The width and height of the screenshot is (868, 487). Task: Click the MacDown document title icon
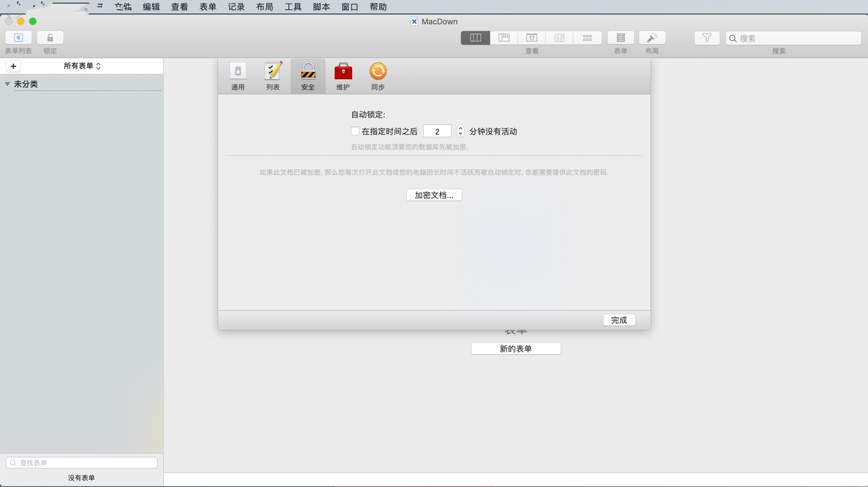(414, 22)
